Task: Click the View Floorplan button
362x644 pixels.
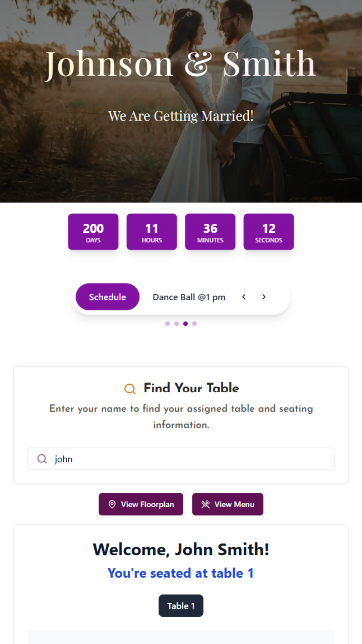Action: pyautogui.click(x=141, y=504)
